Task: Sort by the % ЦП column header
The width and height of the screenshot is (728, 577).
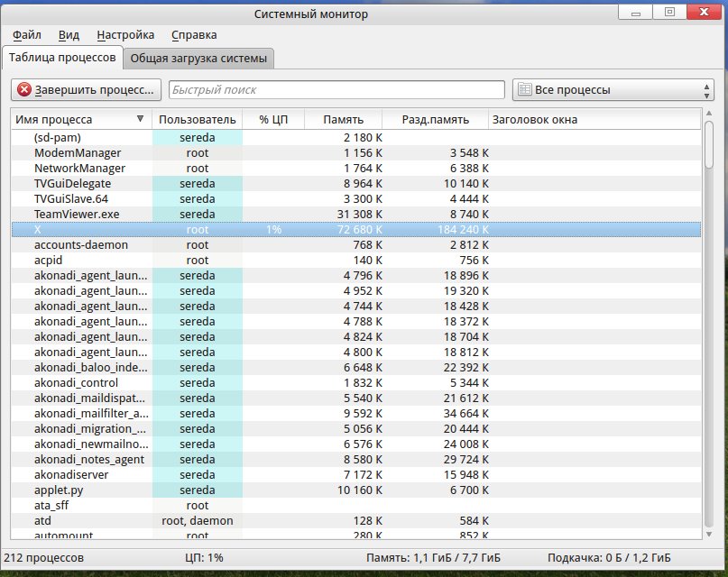Action: (x=272, y=119)
